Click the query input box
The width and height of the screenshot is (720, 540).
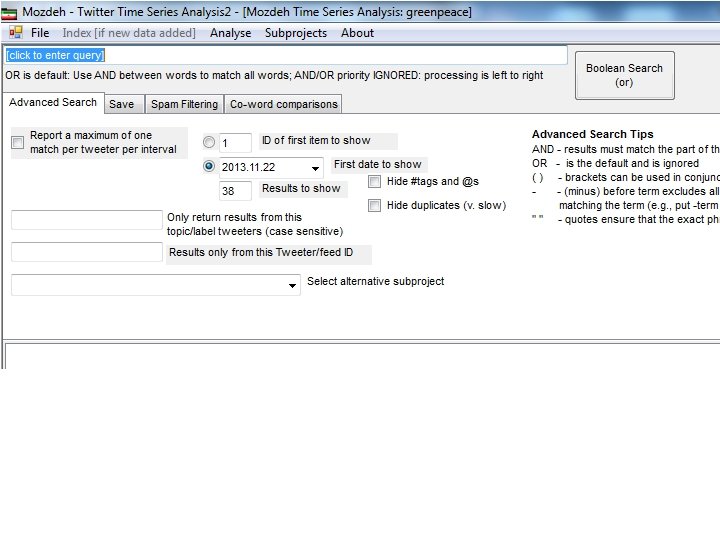tap(286, 55)
